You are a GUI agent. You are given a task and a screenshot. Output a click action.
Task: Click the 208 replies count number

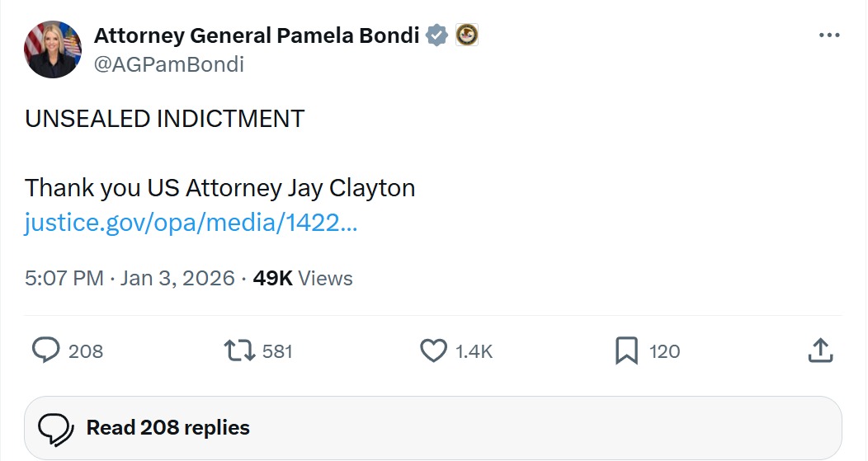click(x=86, y=351)
